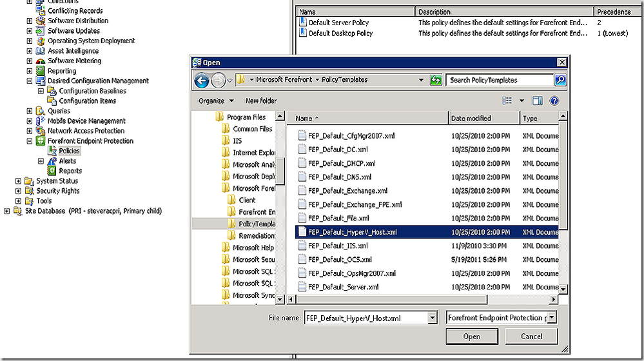Sort files by Date modified column
Viewport: 644px width, 361px height.
(x=484, y=118)
